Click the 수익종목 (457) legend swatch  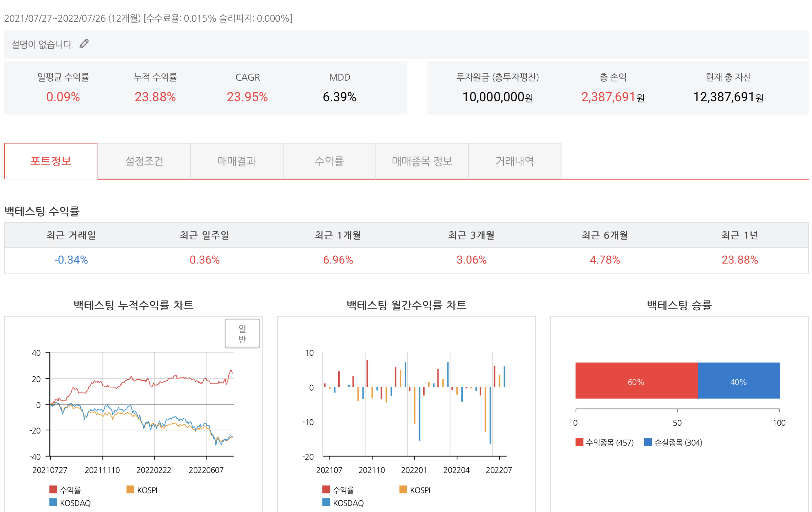click(x=580, y=442)
